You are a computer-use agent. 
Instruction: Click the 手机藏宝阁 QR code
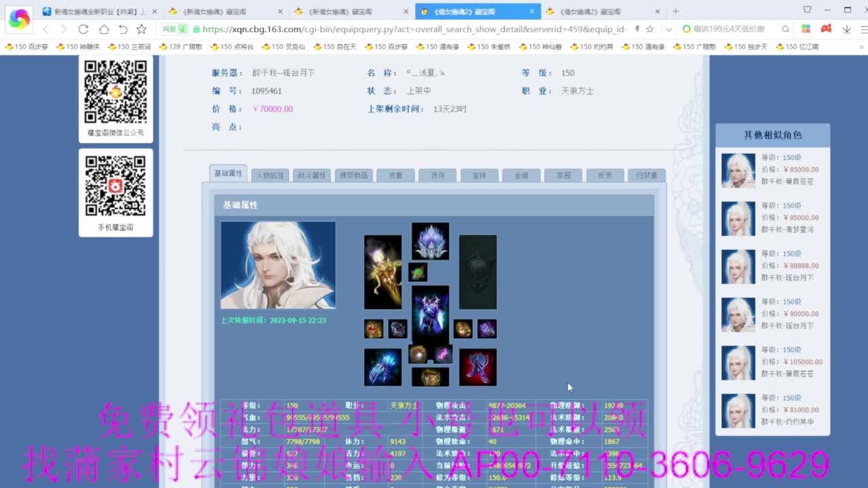coord(115,186)
